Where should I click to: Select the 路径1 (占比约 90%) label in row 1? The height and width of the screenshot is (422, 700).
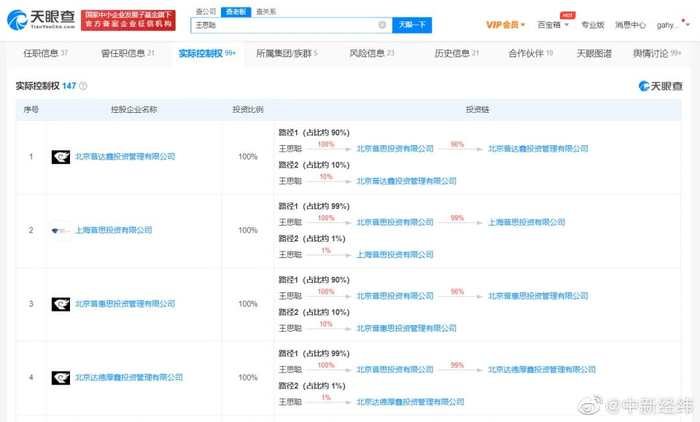pyautogui.click(x=314, y=133)
